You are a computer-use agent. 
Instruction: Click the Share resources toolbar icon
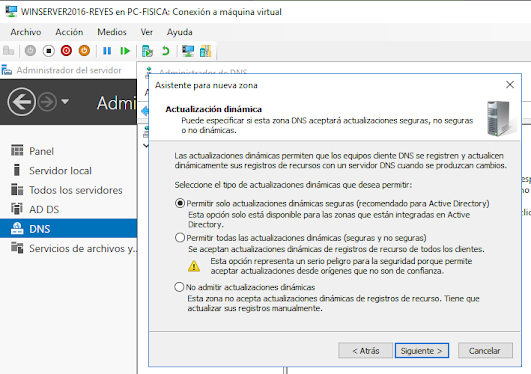[206, 51]
